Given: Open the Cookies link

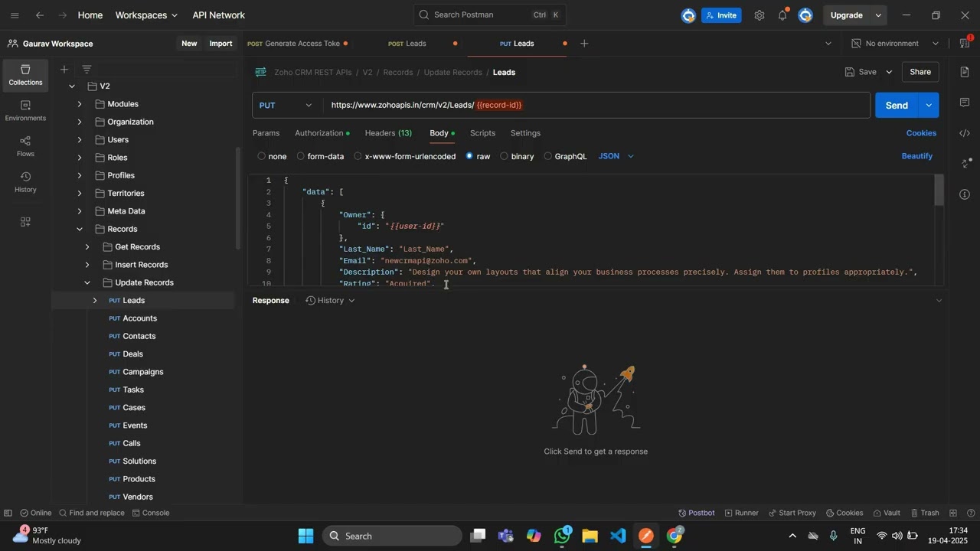Looking at the screenshot, I should [x=921, y=133].
